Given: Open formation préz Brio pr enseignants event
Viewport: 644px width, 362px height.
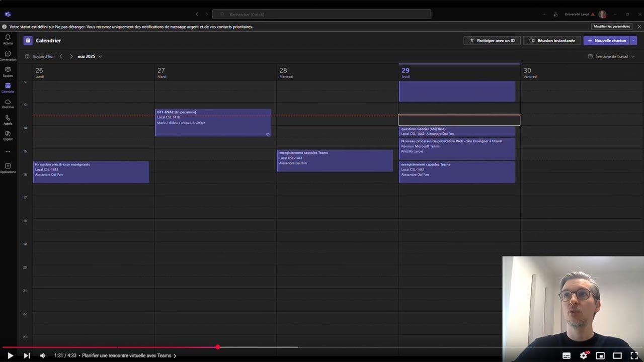Looking at the screenshot, I should 91,172.
